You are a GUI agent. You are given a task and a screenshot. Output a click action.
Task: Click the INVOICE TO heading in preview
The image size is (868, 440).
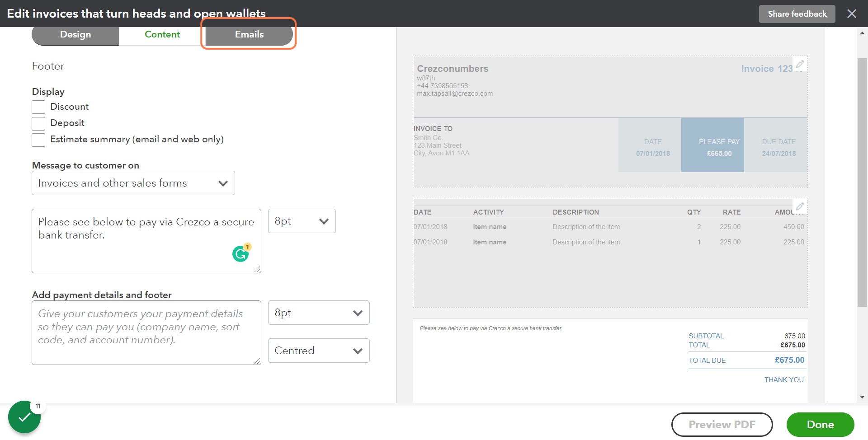(433, 129)
